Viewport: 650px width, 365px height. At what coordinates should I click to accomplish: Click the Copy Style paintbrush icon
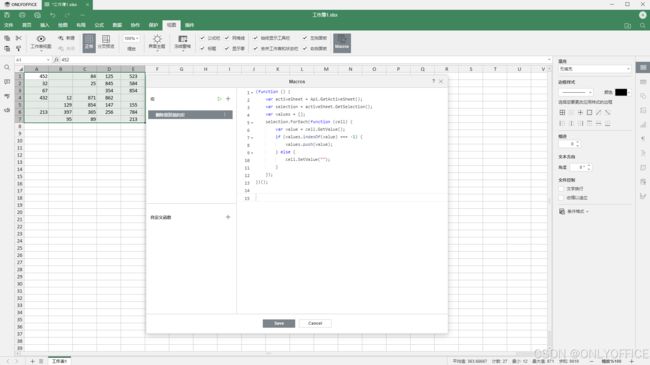(19, 49)
